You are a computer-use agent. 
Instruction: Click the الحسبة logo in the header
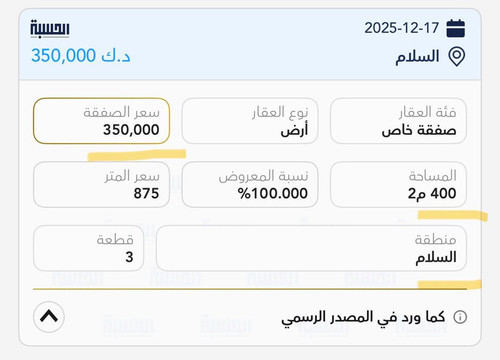point(50,28)
